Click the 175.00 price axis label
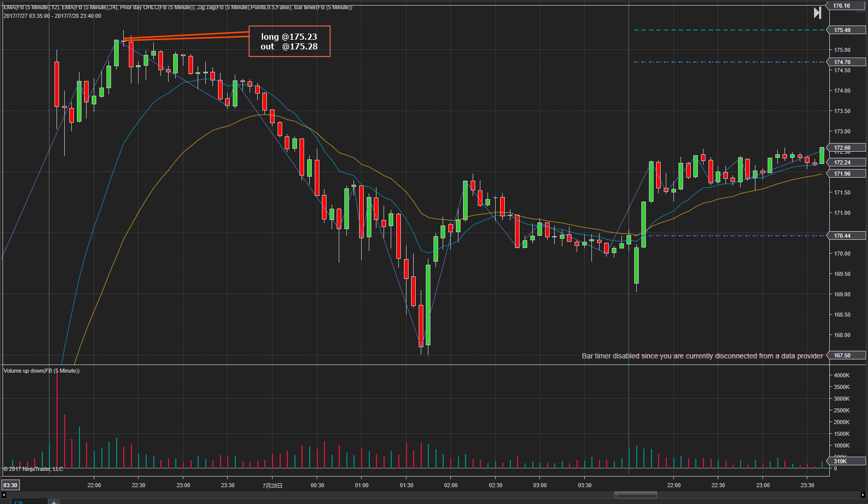868x504 pixels. 842,50
